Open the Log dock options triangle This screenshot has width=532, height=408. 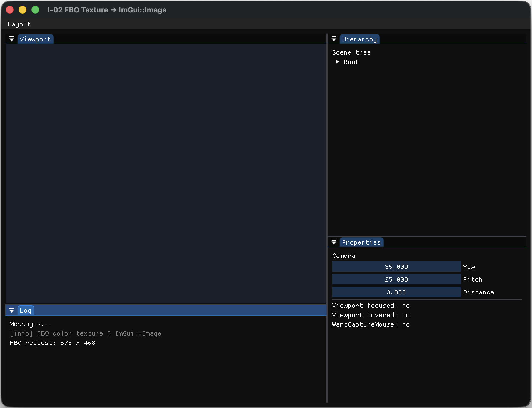(12, 310)
